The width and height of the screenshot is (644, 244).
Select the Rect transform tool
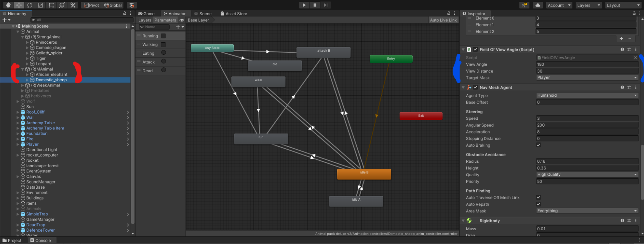tap(51, 5)
